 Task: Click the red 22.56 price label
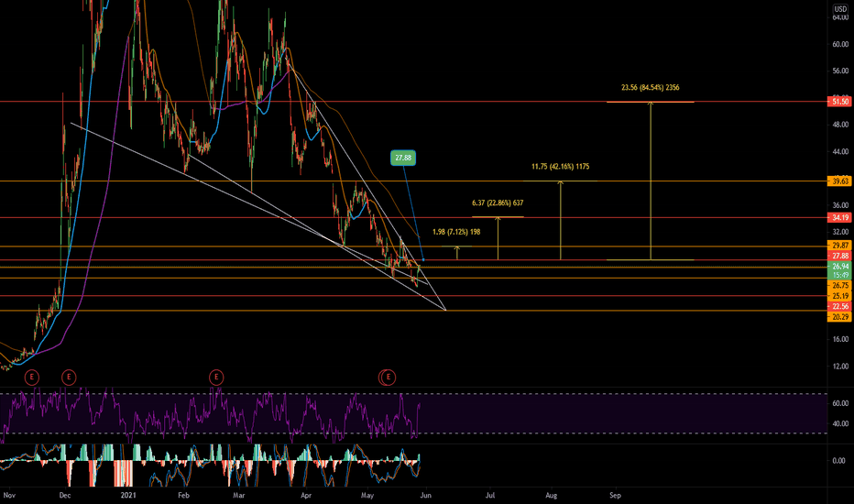(x=839, y=307)
